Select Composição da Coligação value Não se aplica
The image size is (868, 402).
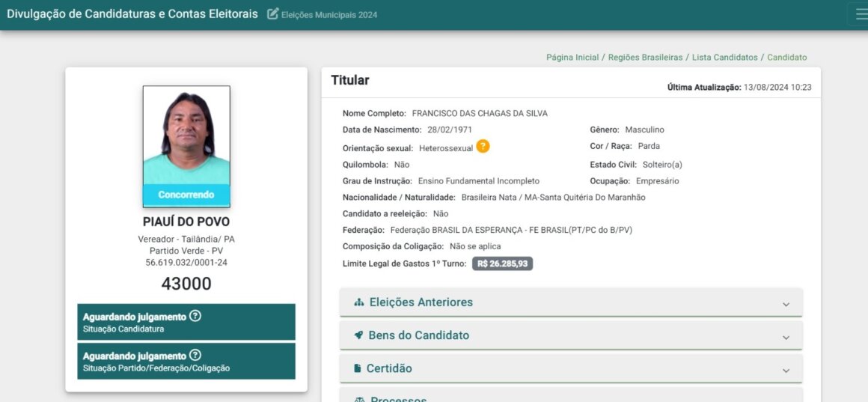point(475,246)
